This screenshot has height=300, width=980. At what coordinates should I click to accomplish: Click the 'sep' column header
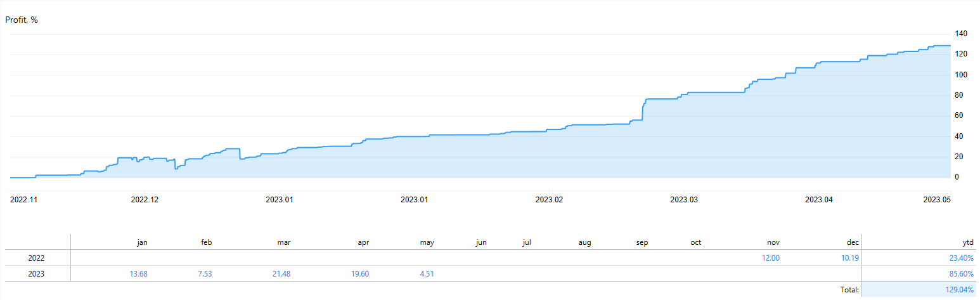tap(642, 242)
